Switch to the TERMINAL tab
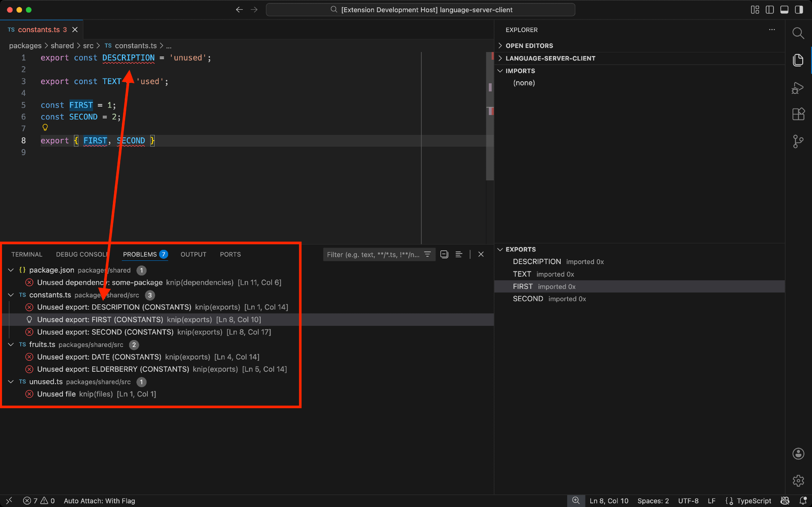 (x=27, y=254)
